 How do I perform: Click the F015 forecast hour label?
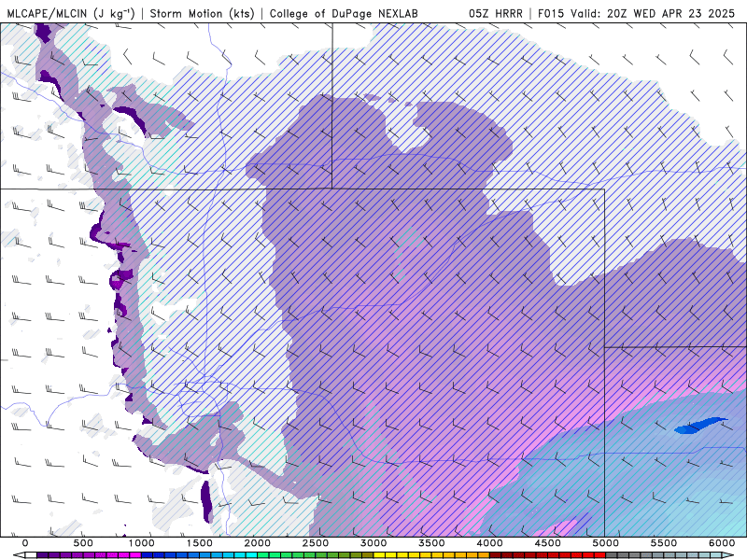click(552, 13)
